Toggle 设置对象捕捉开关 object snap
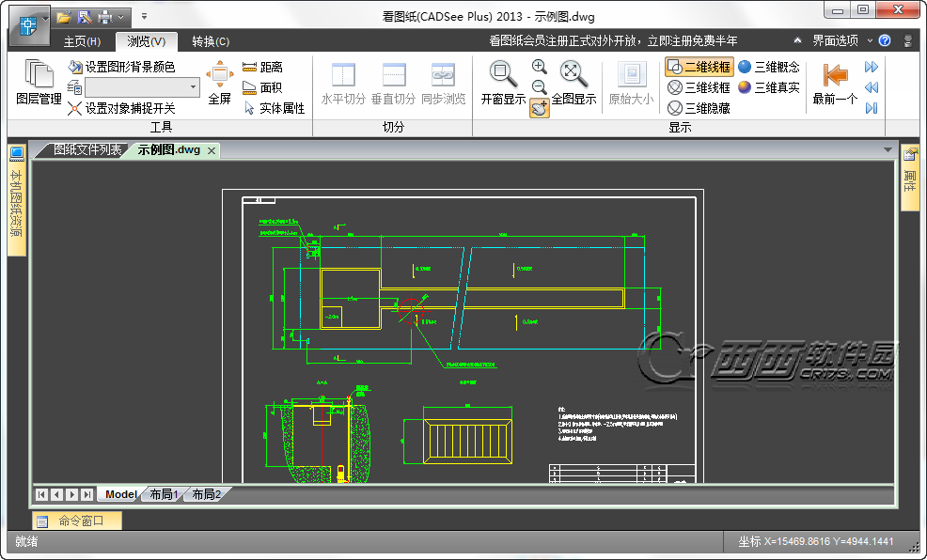927x560 pixels. pos(121,108)
